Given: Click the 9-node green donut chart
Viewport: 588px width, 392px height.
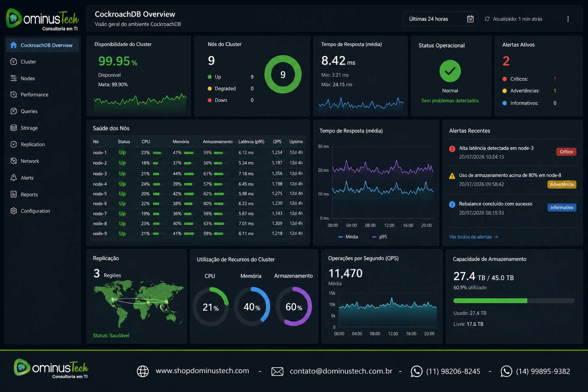Looking at the screenshot, I should (283, 74).
